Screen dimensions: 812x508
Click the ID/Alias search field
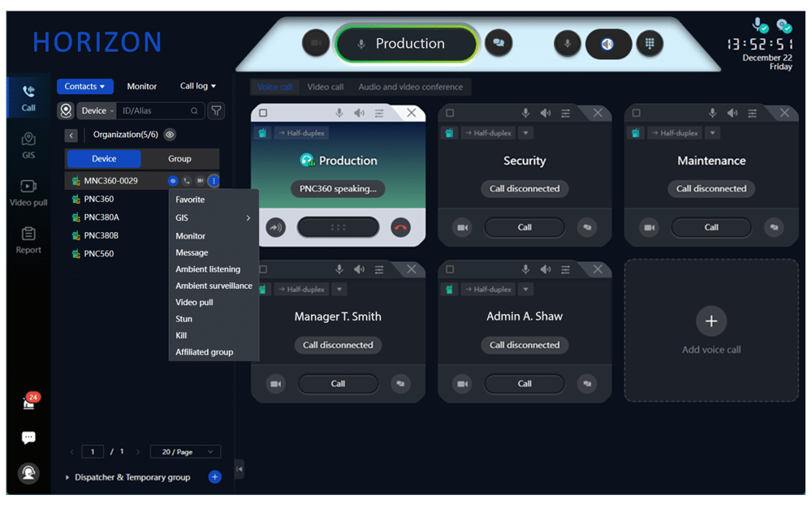153,110
